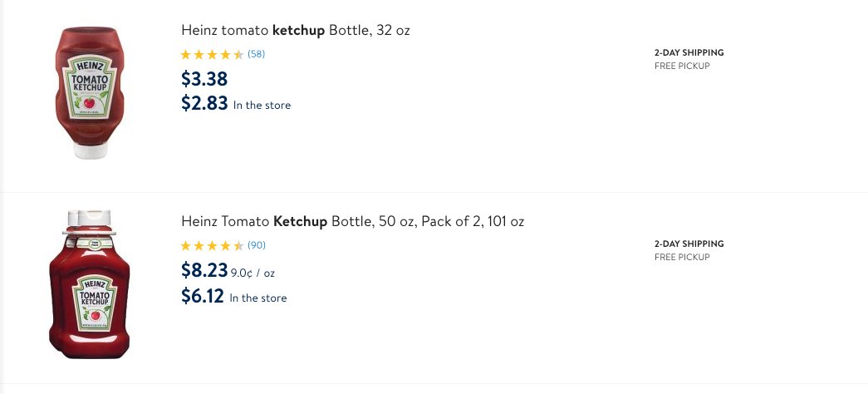Click FREE PICKUP for the pack of 2
Screen dimensions: 868x394
[x=682, y=257]
